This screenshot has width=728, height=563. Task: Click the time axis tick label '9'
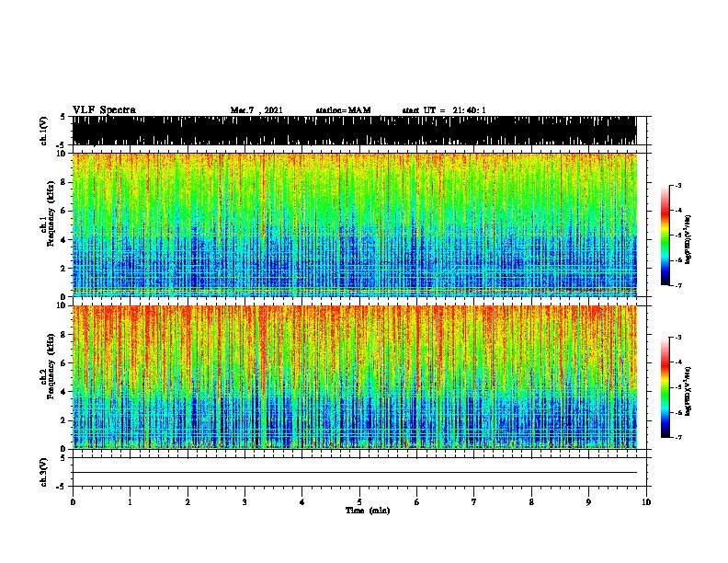point(588,502)
